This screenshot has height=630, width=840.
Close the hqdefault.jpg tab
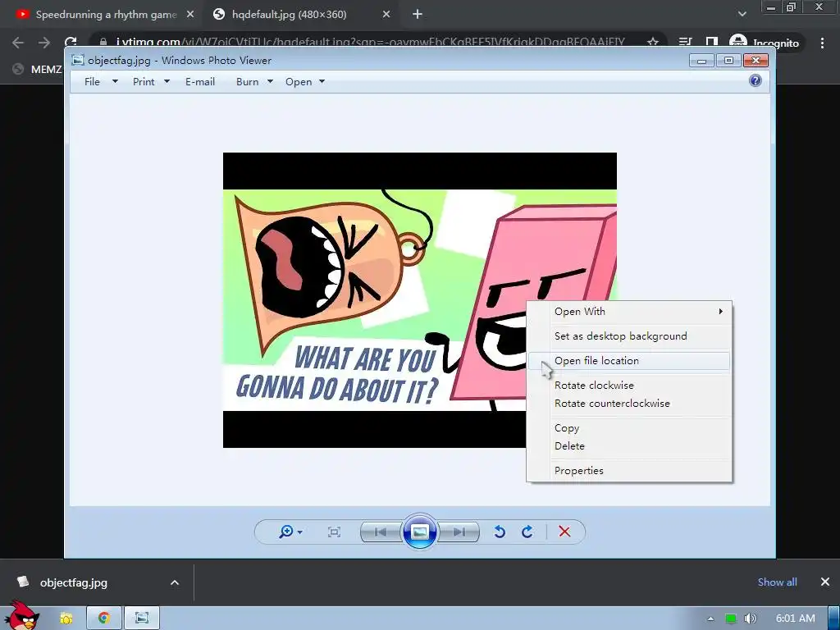pyautogui.click(x=386, y=15)
